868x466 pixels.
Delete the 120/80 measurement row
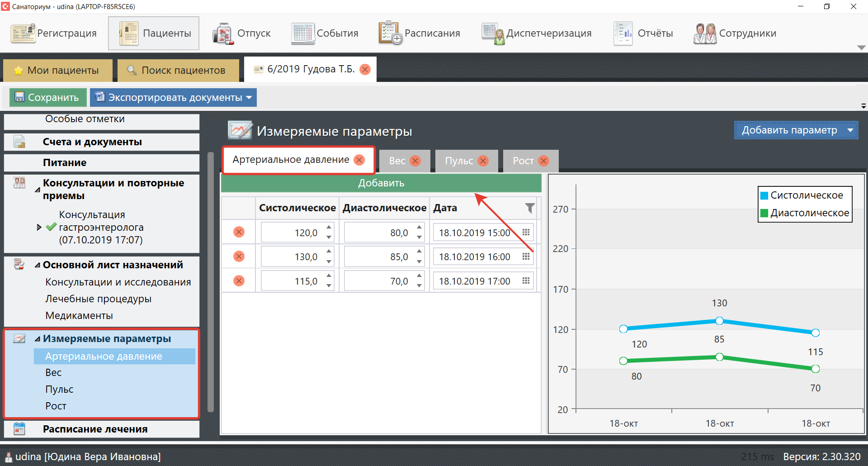point(239,233)
